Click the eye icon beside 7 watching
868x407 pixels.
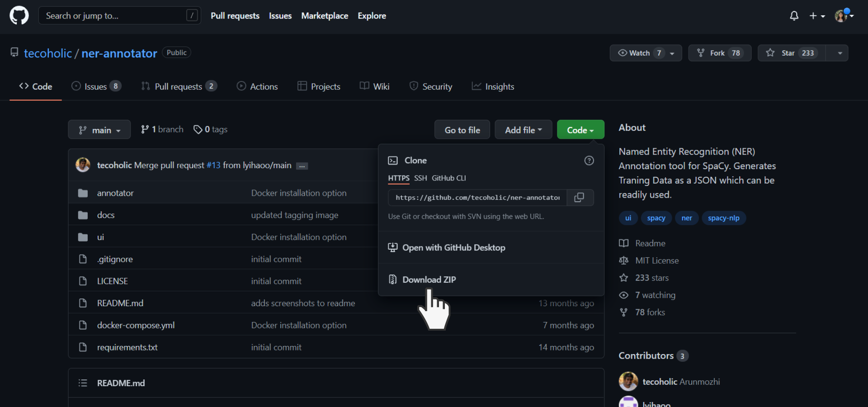point(624,295)
